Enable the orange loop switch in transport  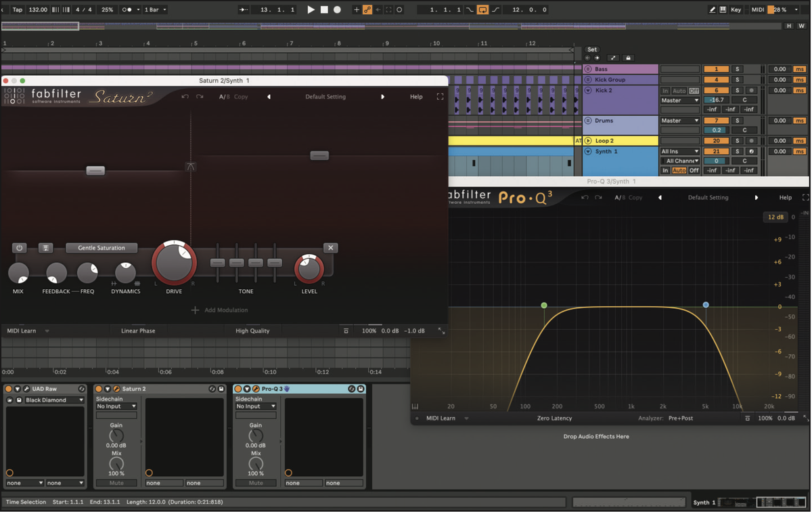pos(482,9)
